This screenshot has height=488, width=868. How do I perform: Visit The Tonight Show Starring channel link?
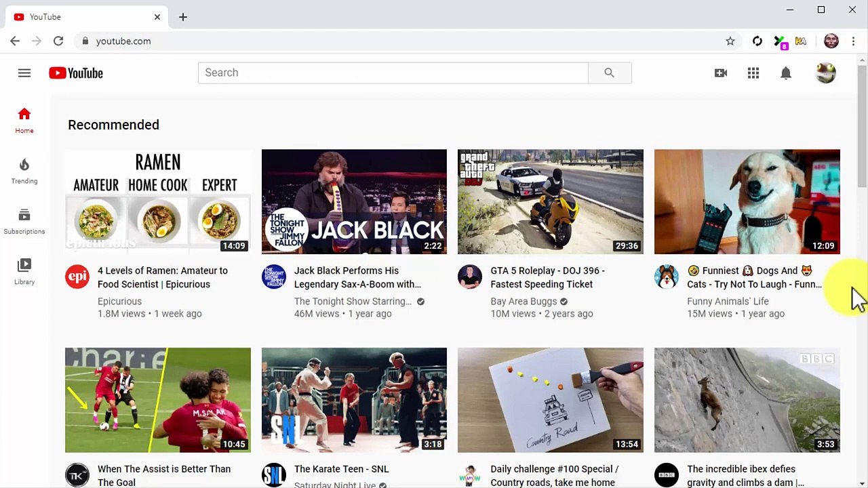pos(353,302)
